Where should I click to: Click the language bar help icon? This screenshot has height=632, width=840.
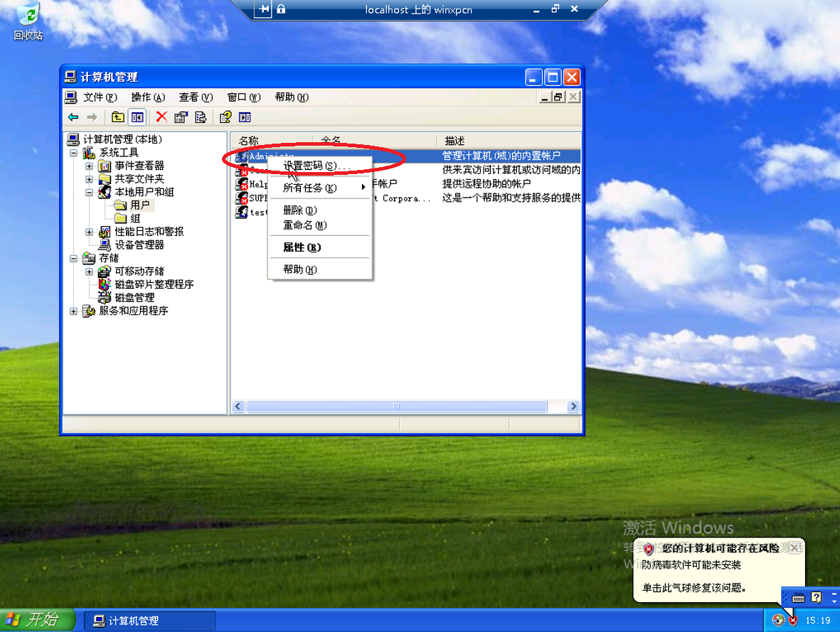tap(816, 597)
